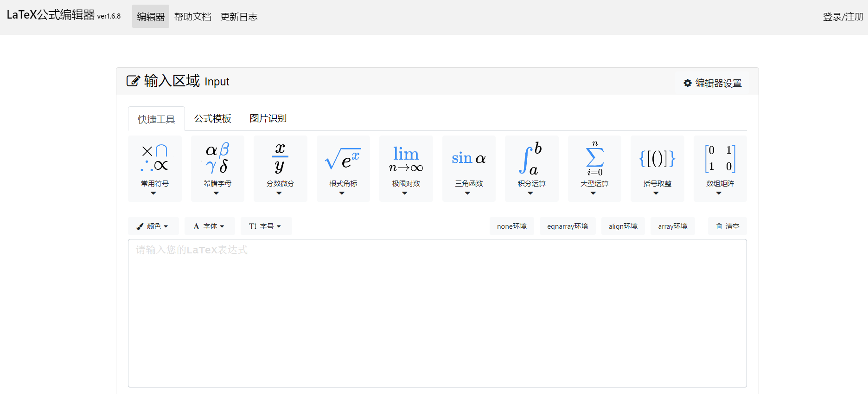
Task: Open the integral operations (积分运算) icon
Action: 531,168
